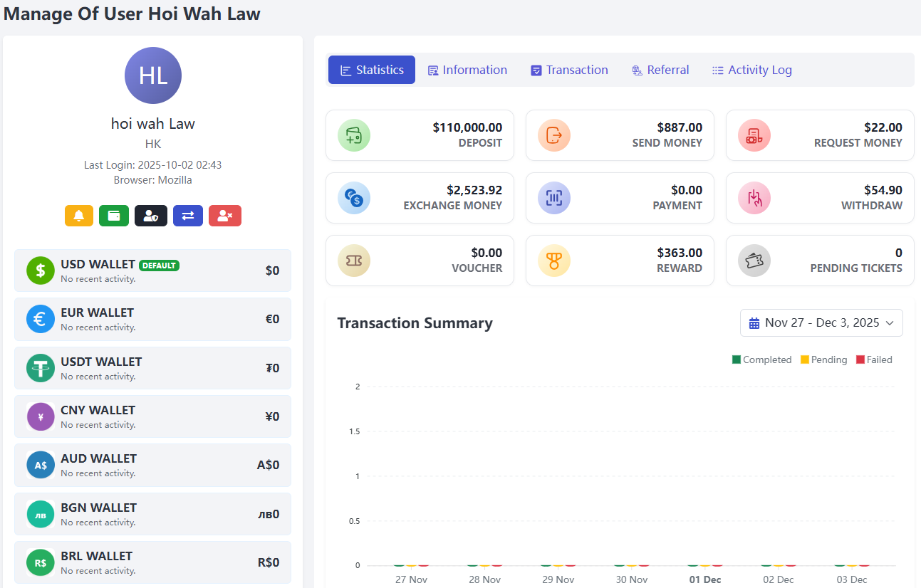Open the Transaction tab
Image resolution: width=921 pixels, height=588 pixels.
click(x=569, y=70)
